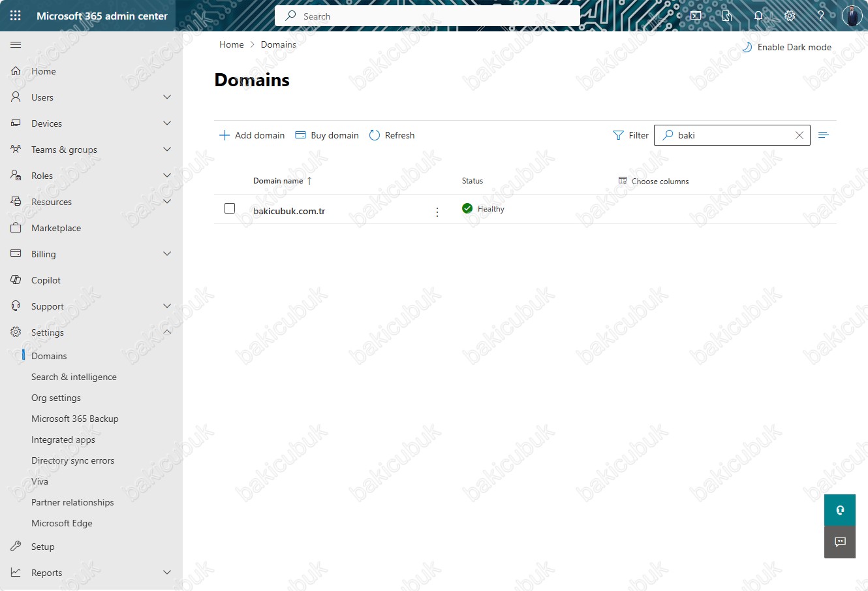
Task: Open the header settings gear
Action: coord(790,16)
